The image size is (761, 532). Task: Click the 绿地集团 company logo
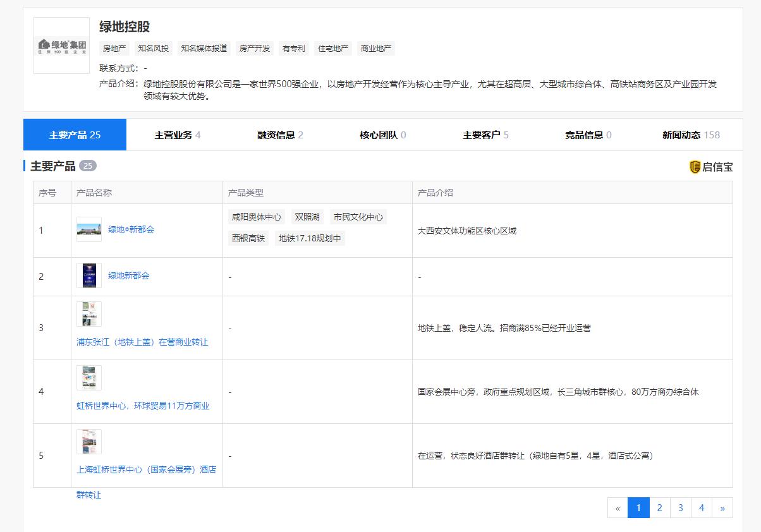[61, 45]
